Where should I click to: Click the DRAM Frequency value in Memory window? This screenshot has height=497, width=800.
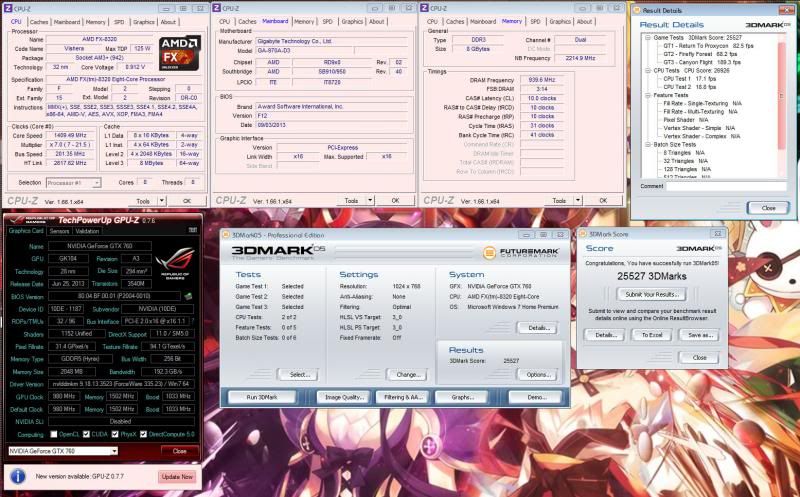[x=542, y=80]
